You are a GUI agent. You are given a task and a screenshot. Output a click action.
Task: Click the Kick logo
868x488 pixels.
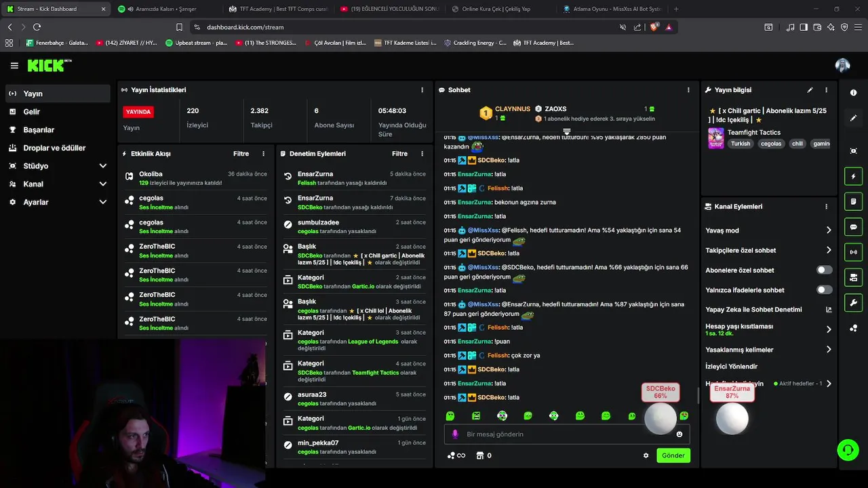tap(49, 66)
